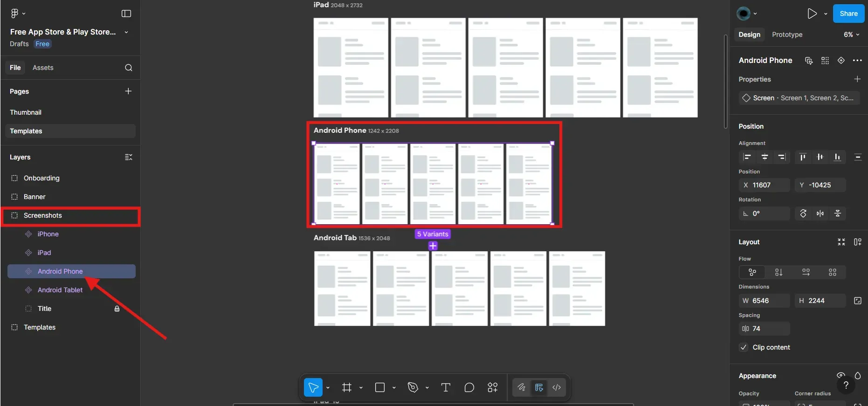Image resolution: width=868 pixels, height=406 pixels.
Task: Select the Comment tool in toolbar
Action: click(469, 387)
